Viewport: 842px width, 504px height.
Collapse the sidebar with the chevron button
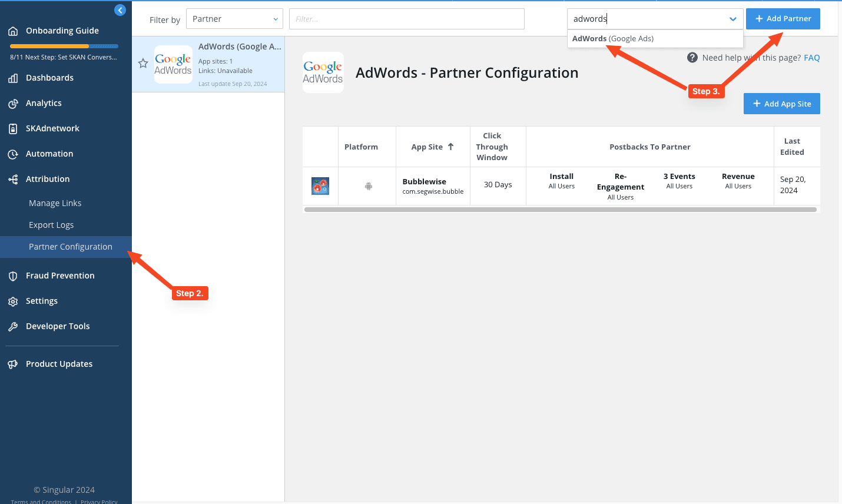pyautogui.click(x=120, y=10)
